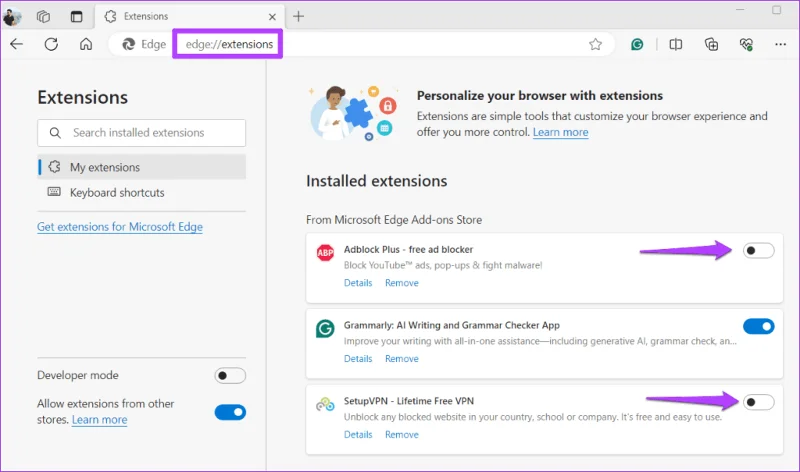Image resolution: width=800 pixels, height=472 pixels.
Task: Enable the Adblock Plus extension toggle
Action: pos(758,251)
